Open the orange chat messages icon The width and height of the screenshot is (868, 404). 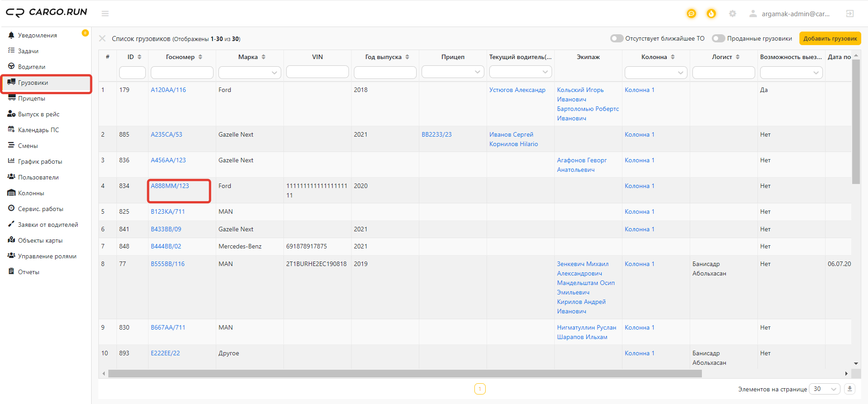[691, 14]
